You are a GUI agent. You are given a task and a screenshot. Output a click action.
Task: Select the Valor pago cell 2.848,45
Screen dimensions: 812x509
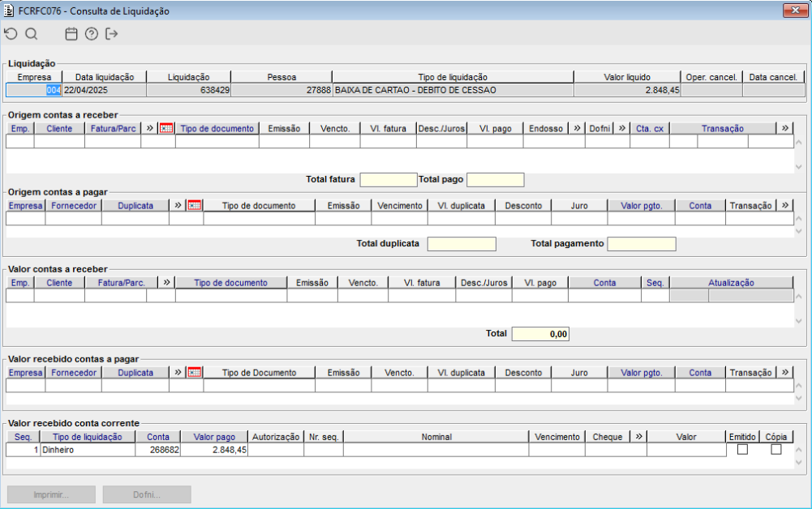coord(214,450)
